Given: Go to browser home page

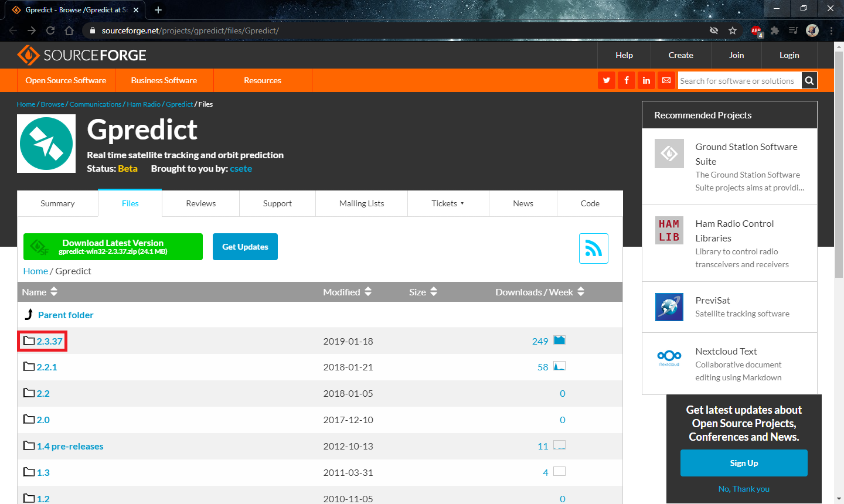Looking at the screenshot, I should click(x=69, y=30).
